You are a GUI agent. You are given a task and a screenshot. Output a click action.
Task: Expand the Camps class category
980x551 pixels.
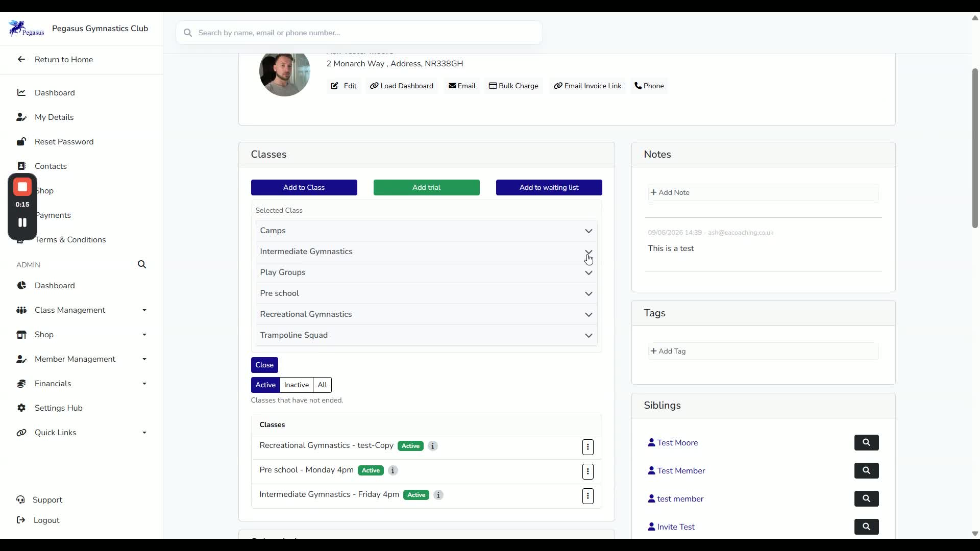pos(426,231)
